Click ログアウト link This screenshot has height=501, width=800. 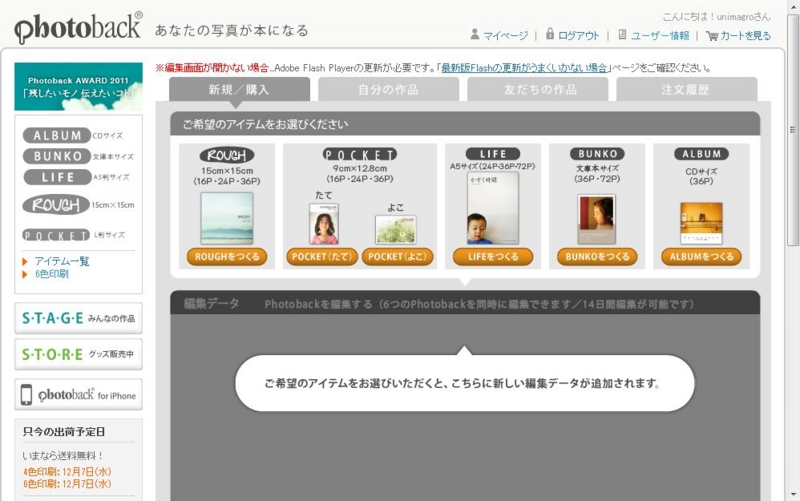579,36
